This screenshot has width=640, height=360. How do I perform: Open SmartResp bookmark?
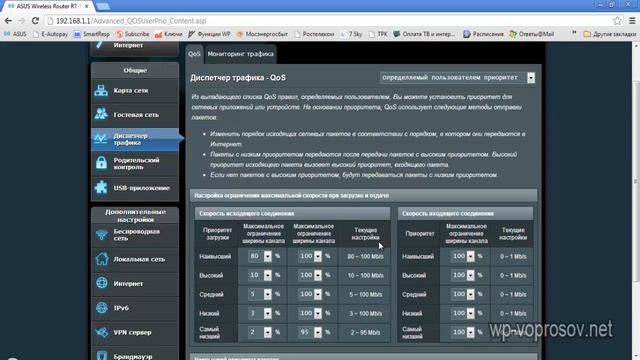tap(92, 34)
